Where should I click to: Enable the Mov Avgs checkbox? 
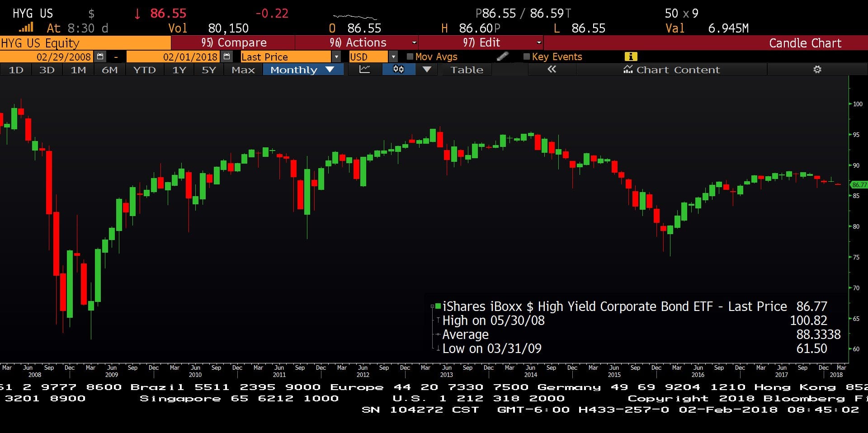click(x=410, y=56)
